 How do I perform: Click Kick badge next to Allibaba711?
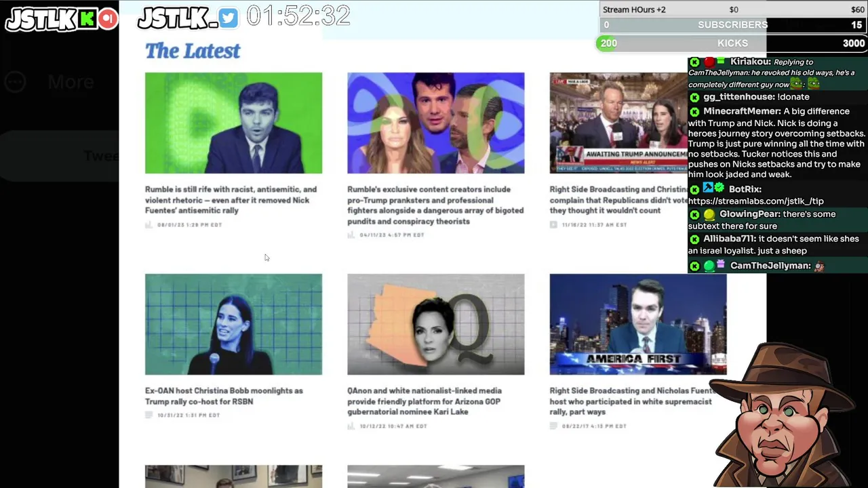click(694, 239)
